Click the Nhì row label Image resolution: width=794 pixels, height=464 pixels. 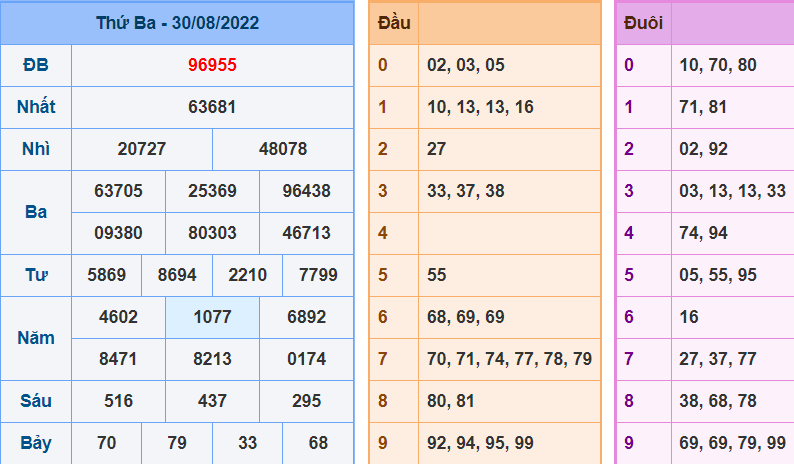[36, 149]
